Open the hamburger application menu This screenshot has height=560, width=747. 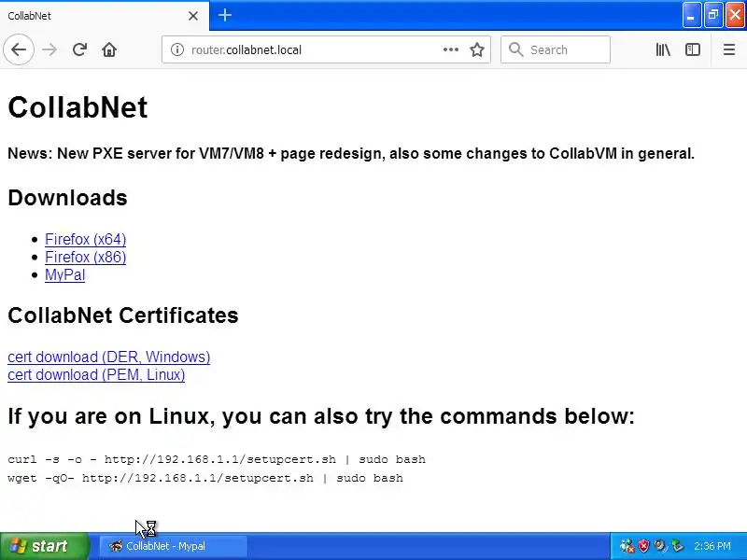pyautogui.click(x=729, y=49)
